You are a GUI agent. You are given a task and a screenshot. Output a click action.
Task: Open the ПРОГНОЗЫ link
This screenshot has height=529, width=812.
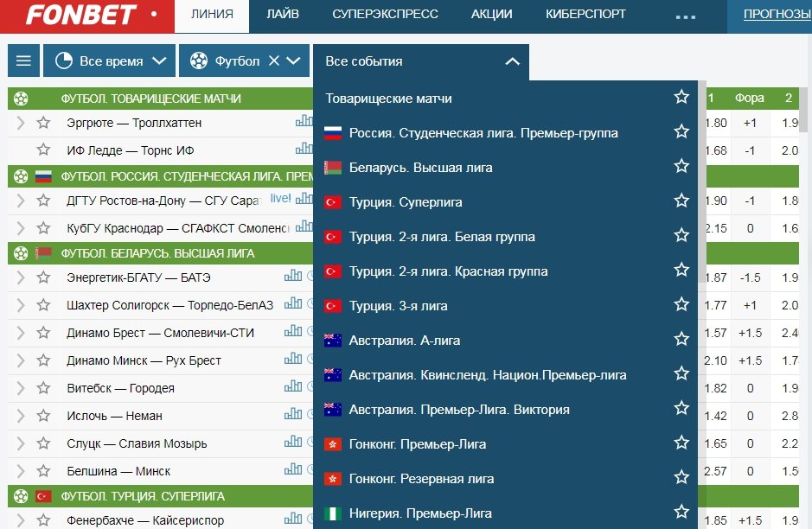coord(777,15)
